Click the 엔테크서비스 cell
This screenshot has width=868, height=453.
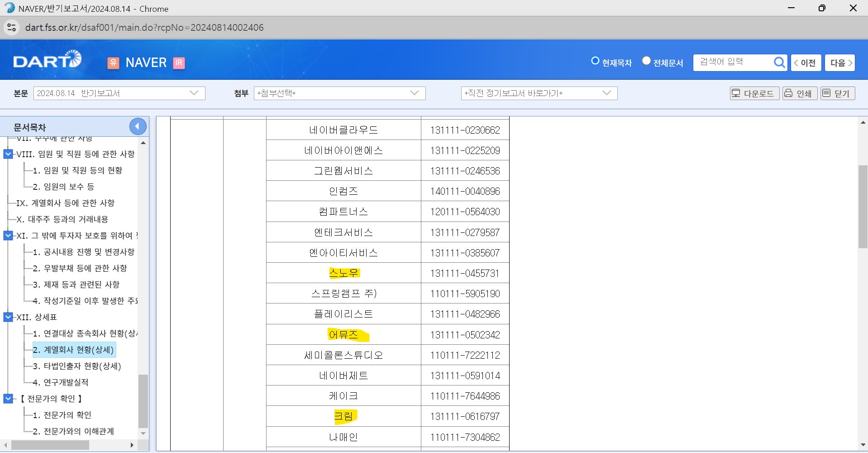click(x=344, y=232)
